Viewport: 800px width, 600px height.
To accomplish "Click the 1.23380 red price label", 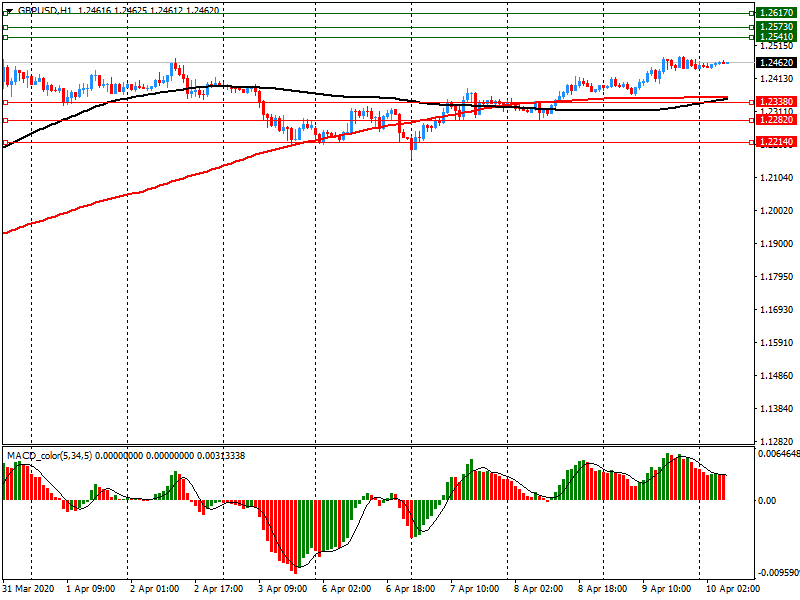I will [x=776, y=102].
